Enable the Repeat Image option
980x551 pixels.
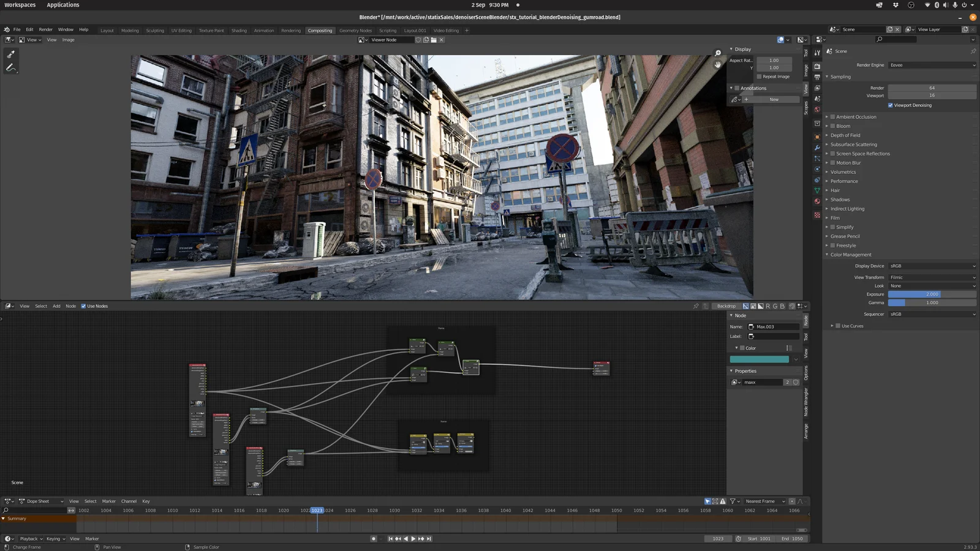point(760,76)
